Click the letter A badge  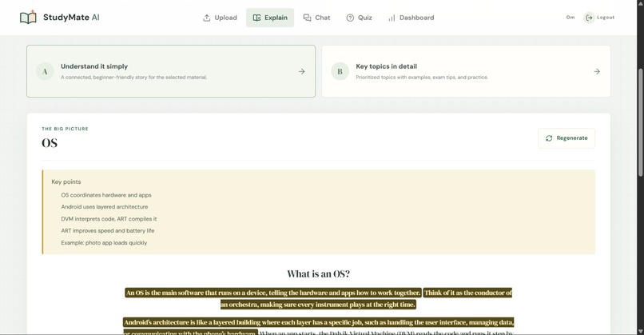pyautogui.click(x=45, y=71)
